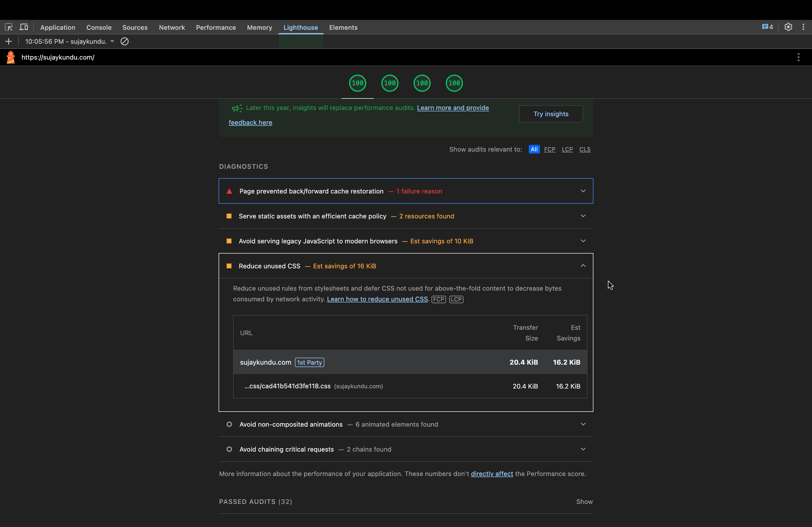Show the passed audits section
The image size is (812, 527).
click(584, 502)
